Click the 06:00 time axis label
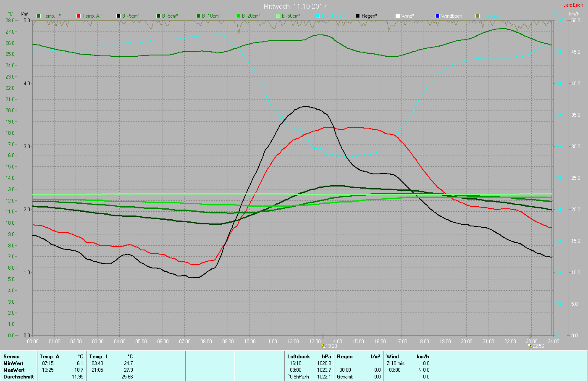Screen dimensions: 588x381 click(163, 342)
